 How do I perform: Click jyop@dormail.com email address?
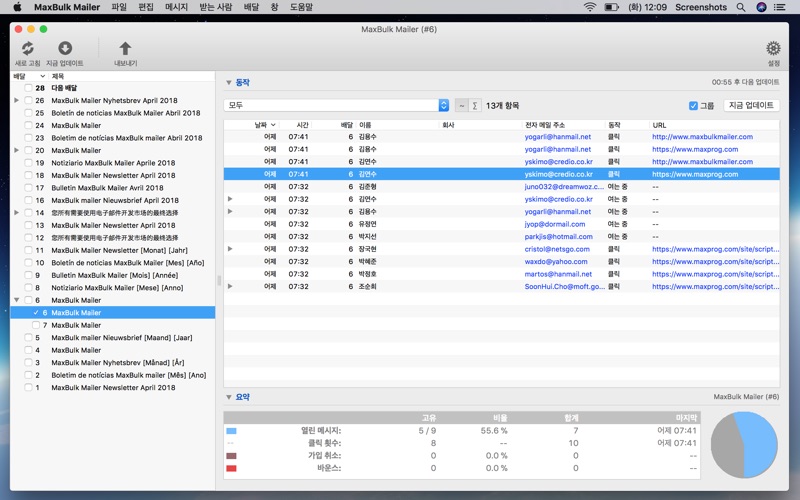(x=555, y=224)
